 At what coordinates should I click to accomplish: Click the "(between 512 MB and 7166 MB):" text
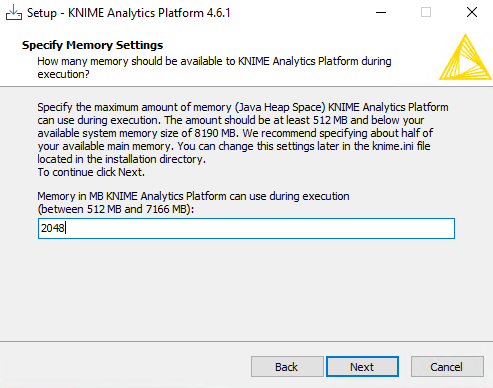click(x=116, y=209)
